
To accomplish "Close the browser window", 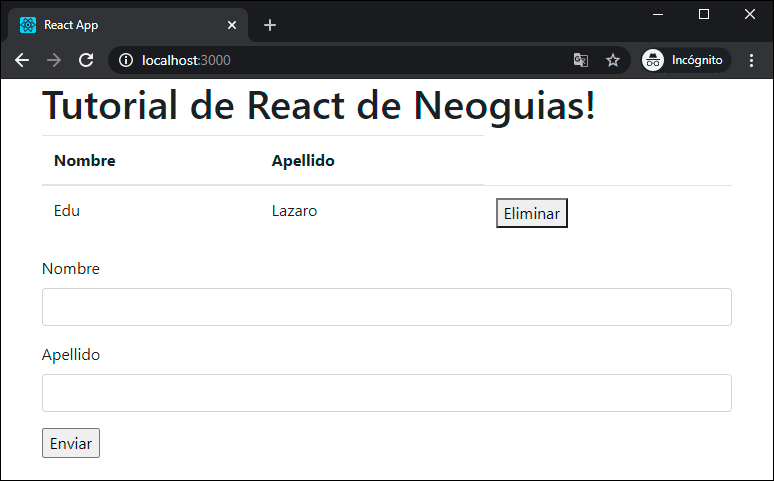I will [x=750, y=14].
